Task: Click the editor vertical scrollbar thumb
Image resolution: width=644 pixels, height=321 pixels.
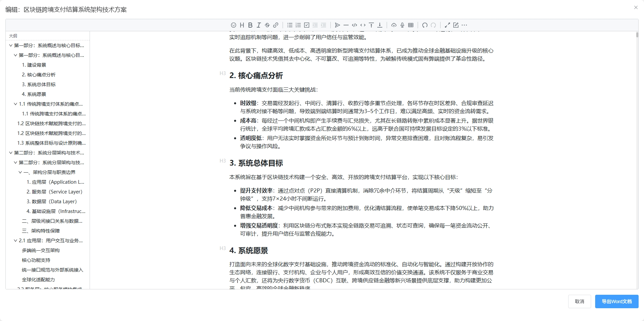Action: 637,35
